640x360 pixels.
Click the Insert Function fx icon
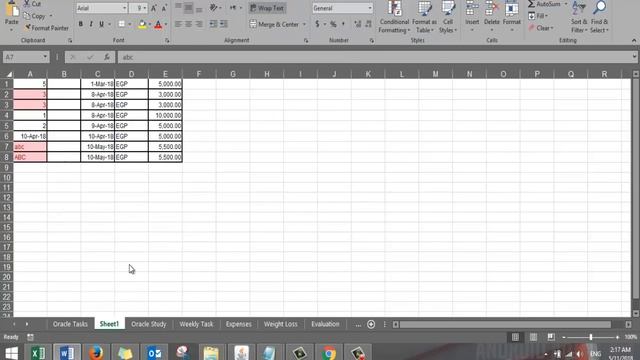[x=107, y=57]
